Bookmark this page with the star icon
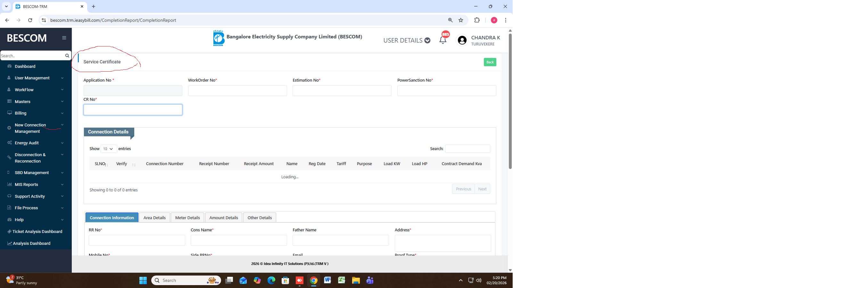Viewport: 868px width, 288px height. tap(461, 20)
